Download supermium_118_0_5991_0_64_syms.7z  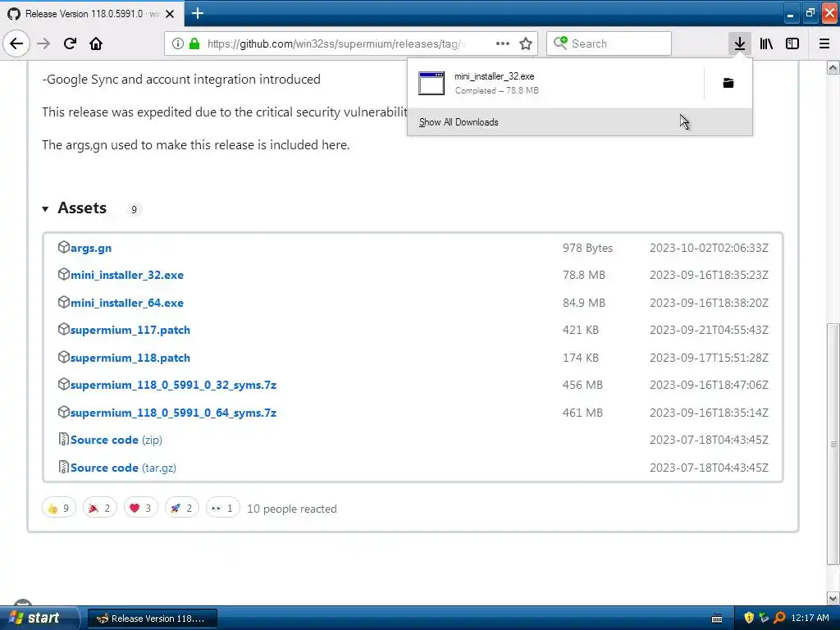point(174,413)
